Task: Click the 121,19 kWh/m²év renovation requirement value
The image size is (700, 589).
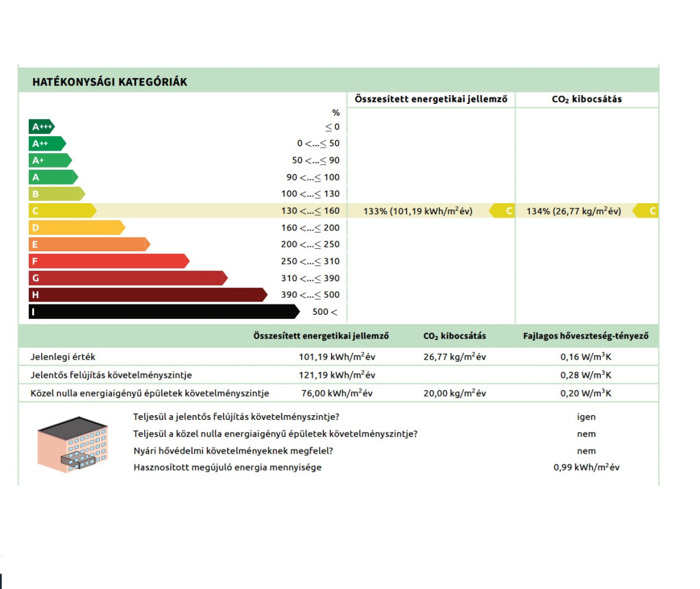Action: pyautogui.click(x=336, y=375)
